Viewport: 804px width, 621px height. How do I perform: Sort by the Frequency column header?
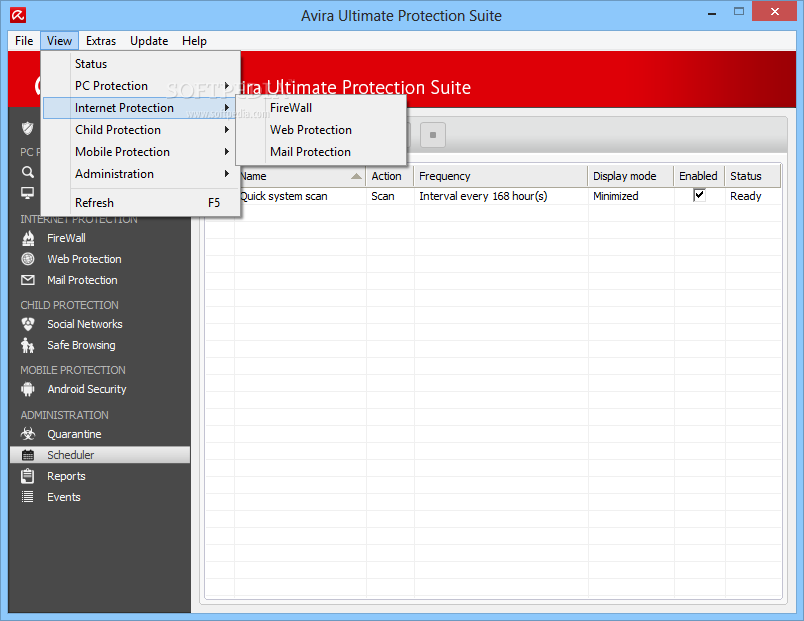pos(501,176)
